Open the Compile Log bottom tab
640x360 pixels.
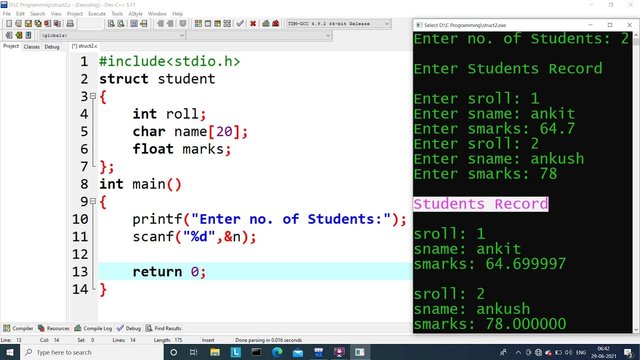click(93, 328)
